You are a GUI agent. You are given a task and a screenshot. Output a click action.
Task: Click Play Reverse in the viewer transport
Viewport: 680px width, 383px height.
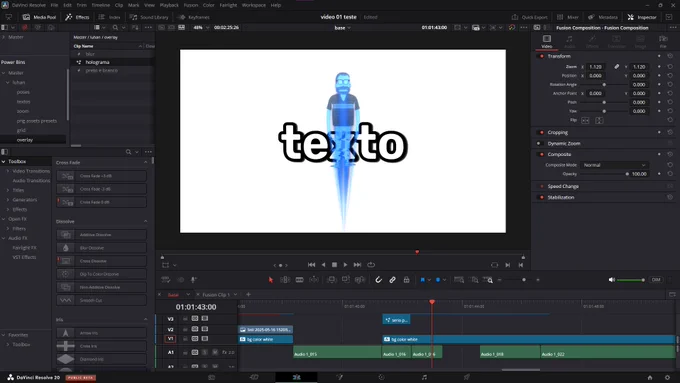[x=323, y=265]
